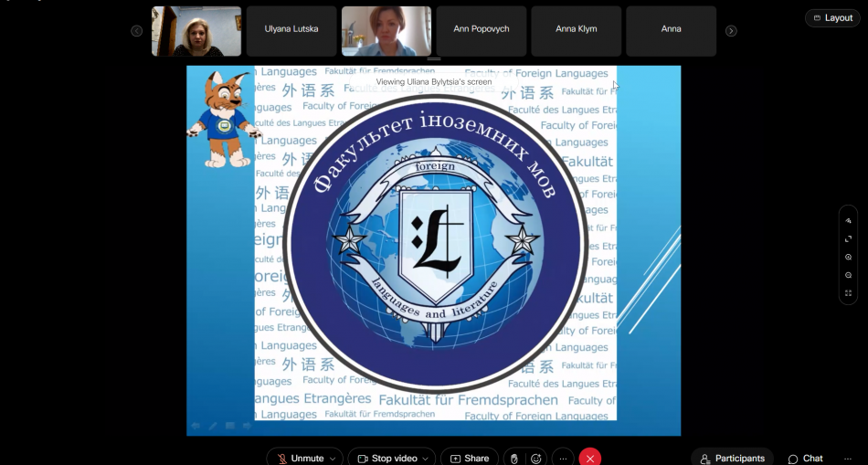Toggle the Participants panel

point(731,458)
